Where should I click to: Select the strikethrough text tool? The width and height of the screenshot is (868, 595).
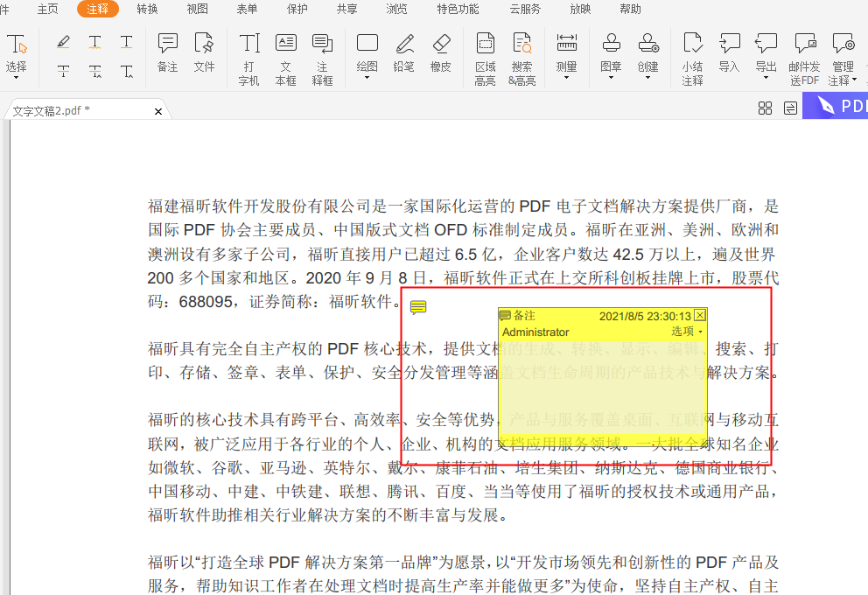62,72
